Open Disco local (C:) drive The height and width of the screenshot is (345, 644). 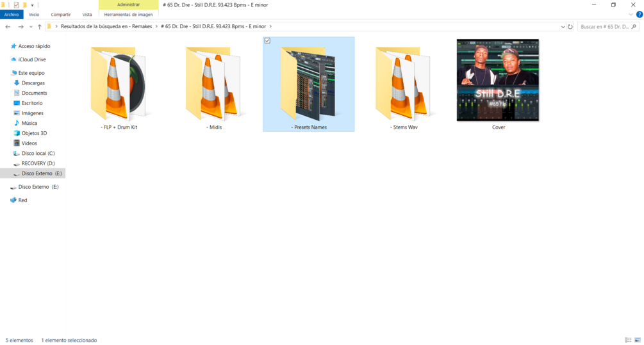38,153
